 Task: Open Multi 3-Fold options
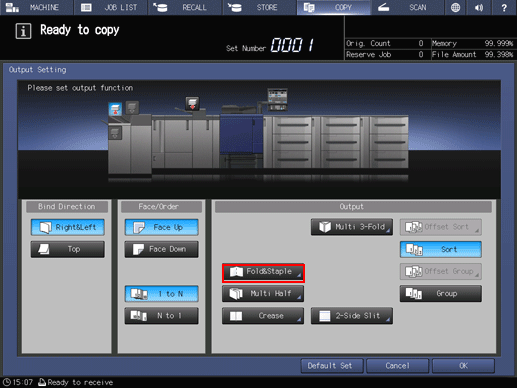click(x=352, y=227)
